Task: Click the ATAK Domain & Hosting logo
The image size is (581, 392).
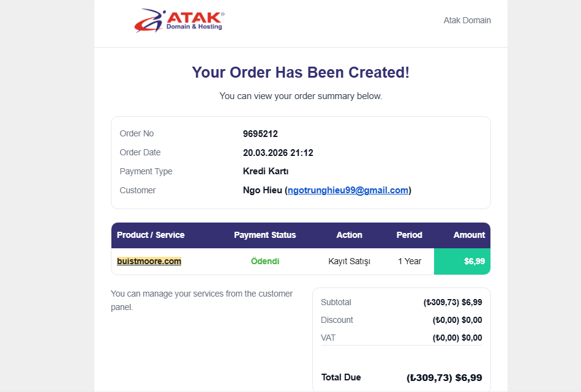Action: (x=179, y=20)
